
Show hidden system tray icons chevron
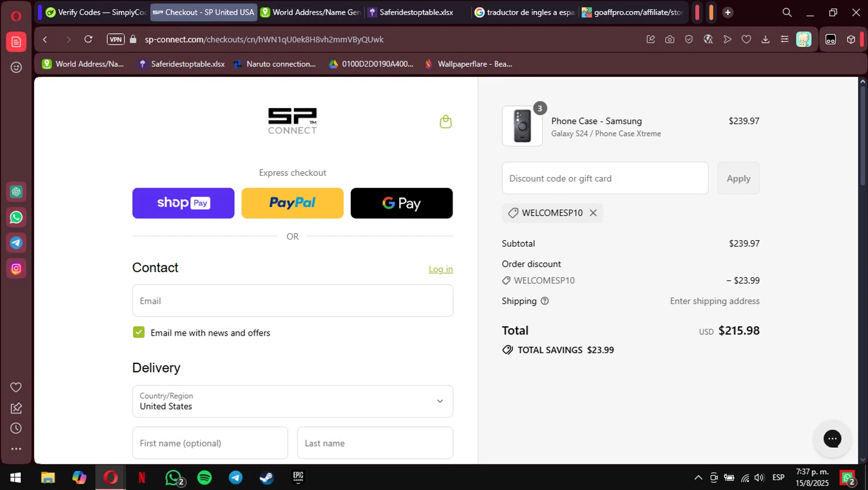pos(698,478)
